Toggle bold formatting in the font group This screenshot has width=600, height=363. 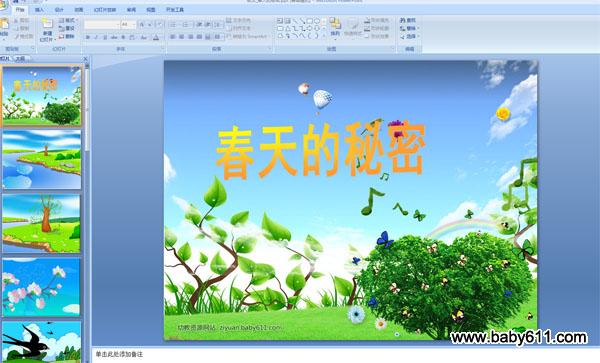tap(88, 37)
